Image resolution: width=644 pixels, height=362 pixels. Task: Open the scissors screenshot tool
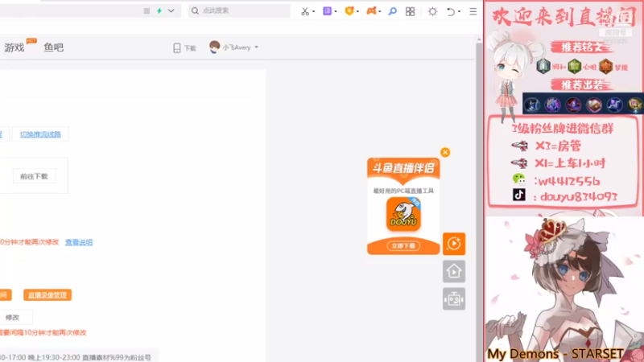(x=305, y=11)
